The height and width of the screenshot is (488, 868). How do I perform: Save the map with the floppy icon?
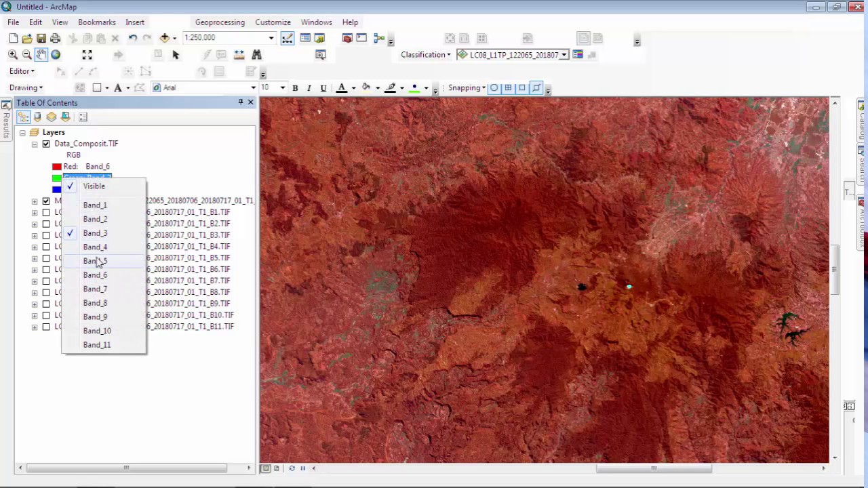click(41, 39)
